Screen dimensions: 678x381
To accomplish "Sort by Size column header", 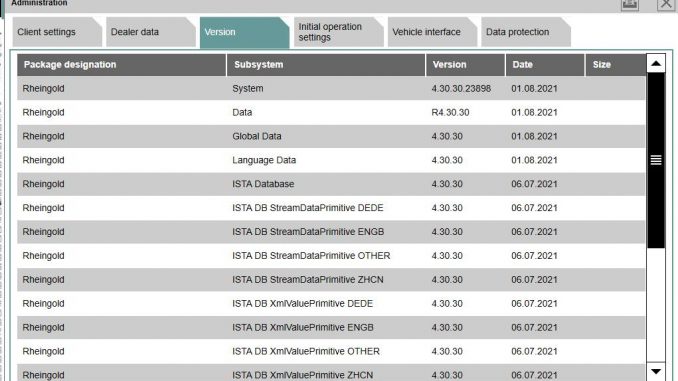I will [x=616, y=65].
